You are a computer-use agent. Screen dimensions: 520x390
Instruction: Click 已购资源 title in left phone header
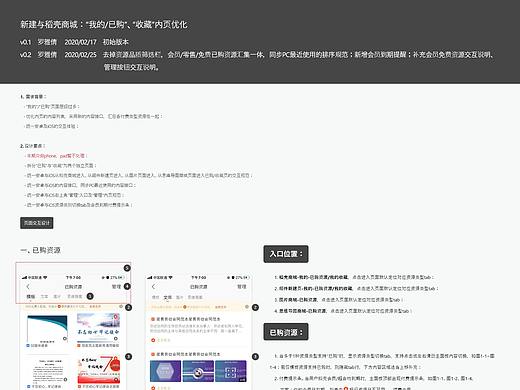click(x=73, y=287)
